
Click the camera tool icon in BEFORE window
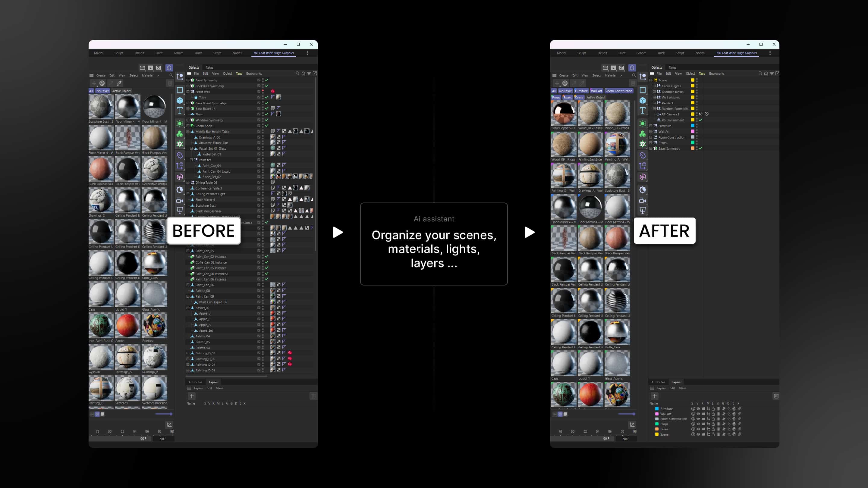[180, 200]
